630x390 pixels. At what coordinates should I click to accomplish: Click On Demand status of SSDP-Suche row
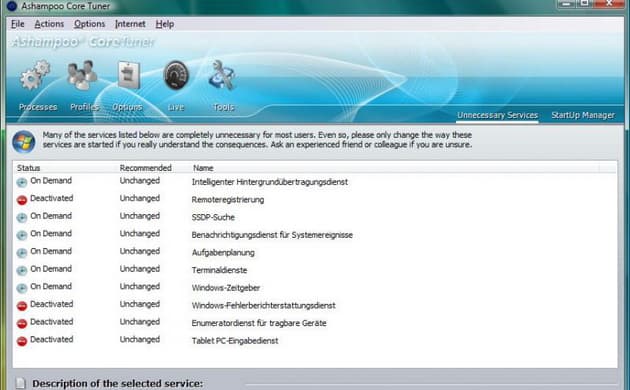tap(51, 216)
